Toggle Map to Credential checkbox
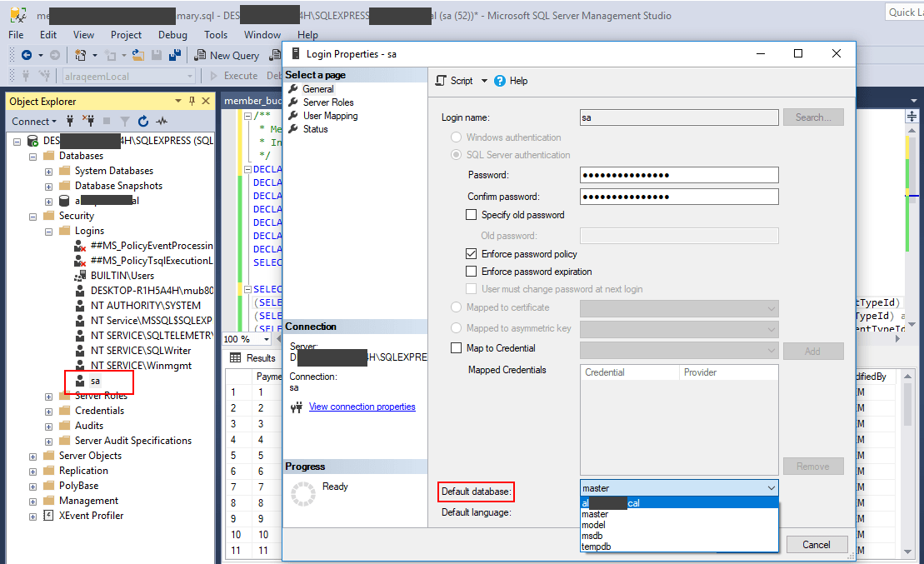 (456, 347)
